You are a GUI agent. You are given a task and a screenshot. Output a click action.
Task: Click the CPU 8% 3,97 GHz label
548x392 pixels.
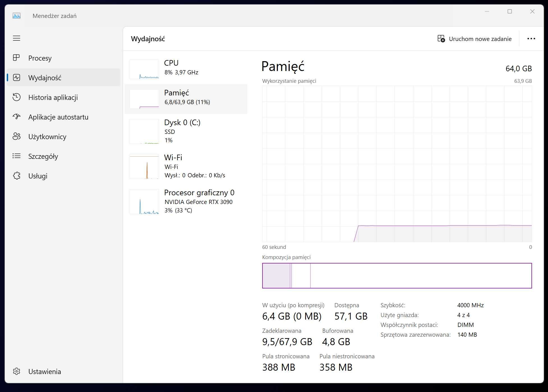coord(181,72)
